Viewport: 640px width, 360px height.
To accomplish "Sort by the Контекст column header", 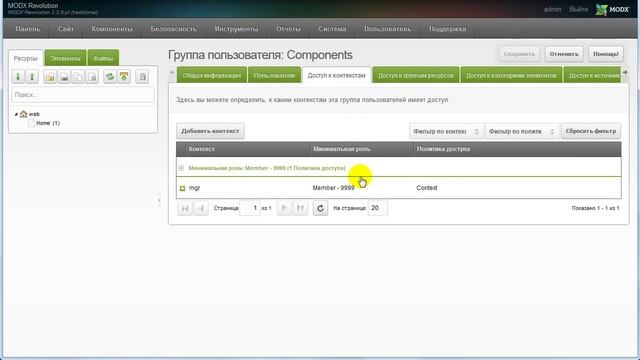I will [248, 149].
